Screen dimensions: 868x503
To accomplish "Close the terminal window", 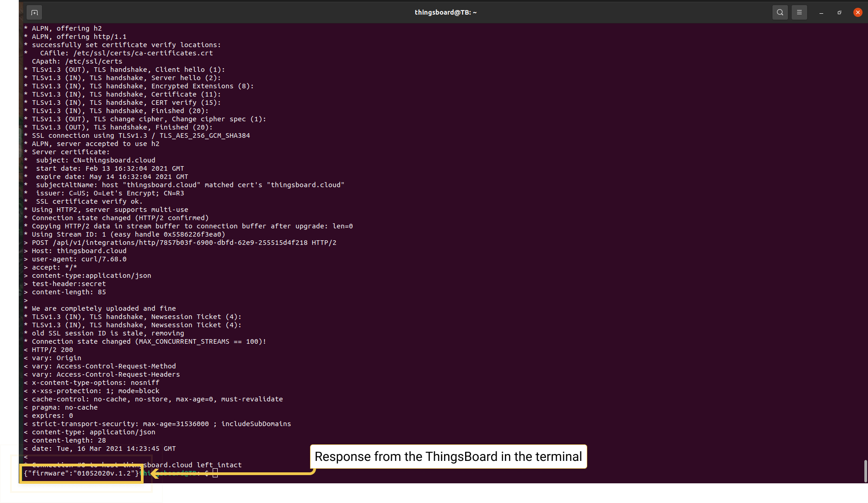I will (x=858, y=12).
